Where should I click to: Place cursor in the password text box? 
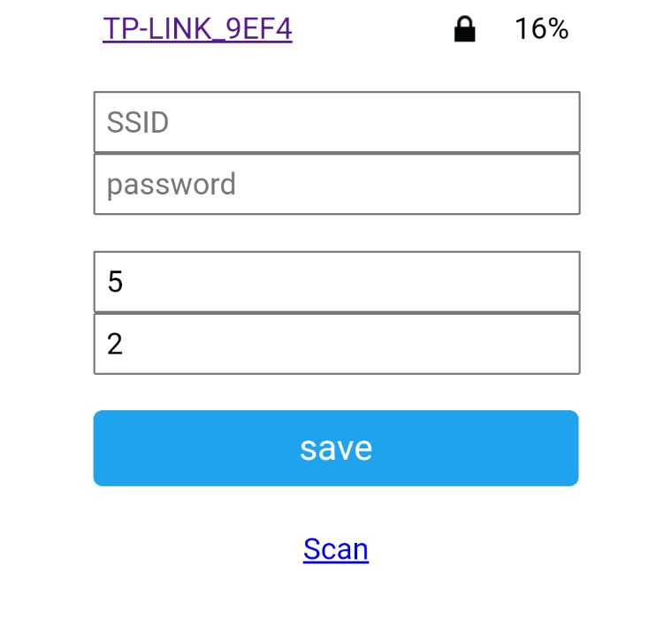tap(336, 184)
